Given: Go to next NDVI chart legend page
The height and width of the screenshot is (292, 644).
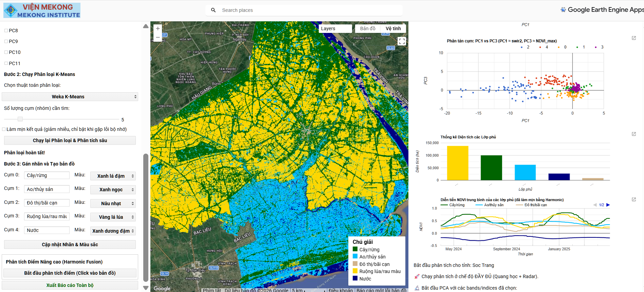Looking at the screenshot, I should (608, 205).
